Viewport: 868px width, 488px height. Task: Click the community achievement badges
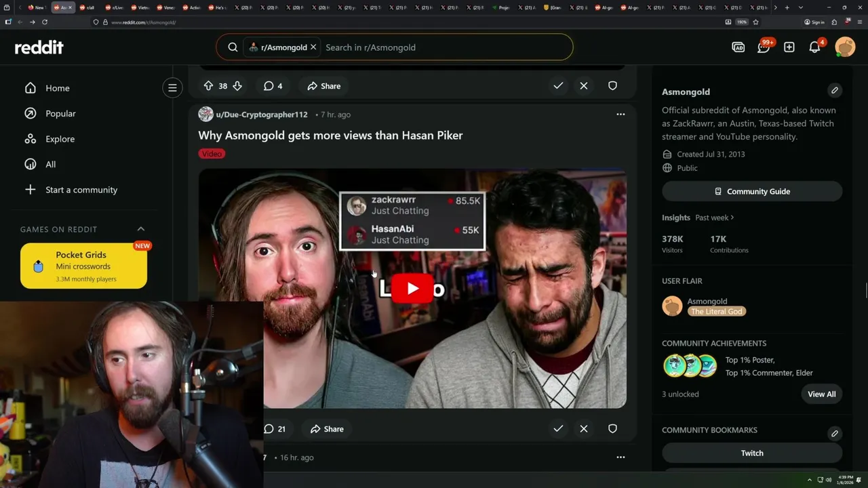(690, 366)
